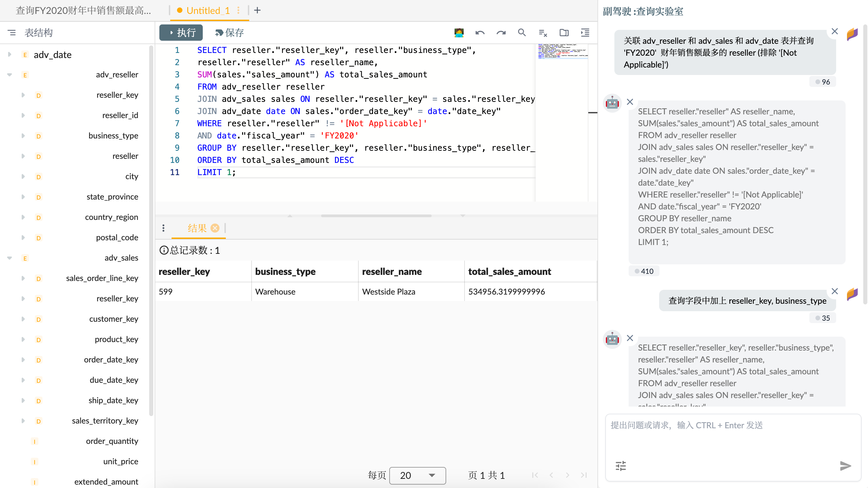
Task: Click the open file folder icon
Action: pyautogui.click(x=564, y=33)
